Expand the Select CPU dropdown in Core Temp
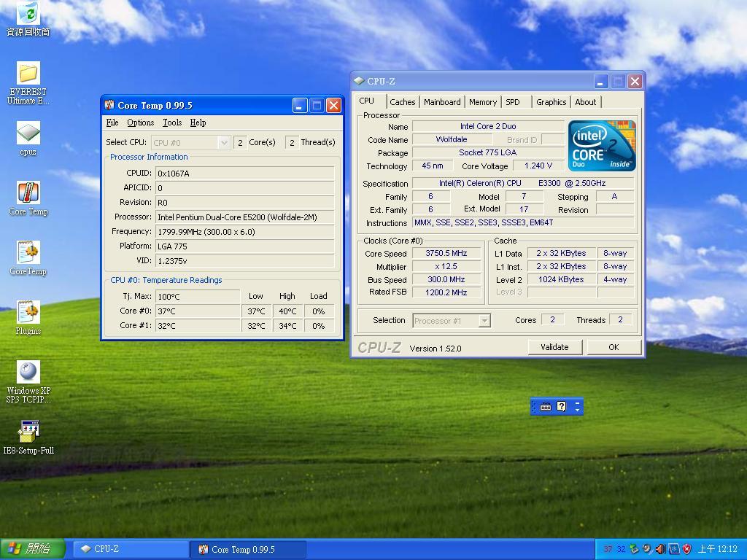The width and height of the screenshot is (747, 560). click(x=224, y=142)
